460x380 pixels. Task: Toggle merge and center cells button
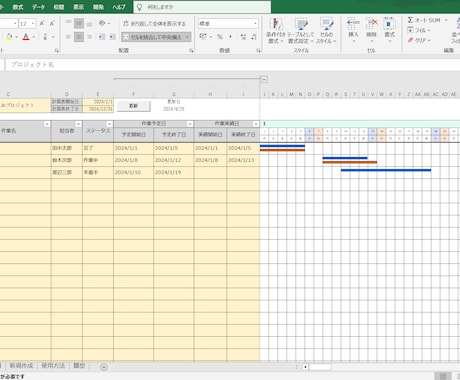click(x=152, y=37)
